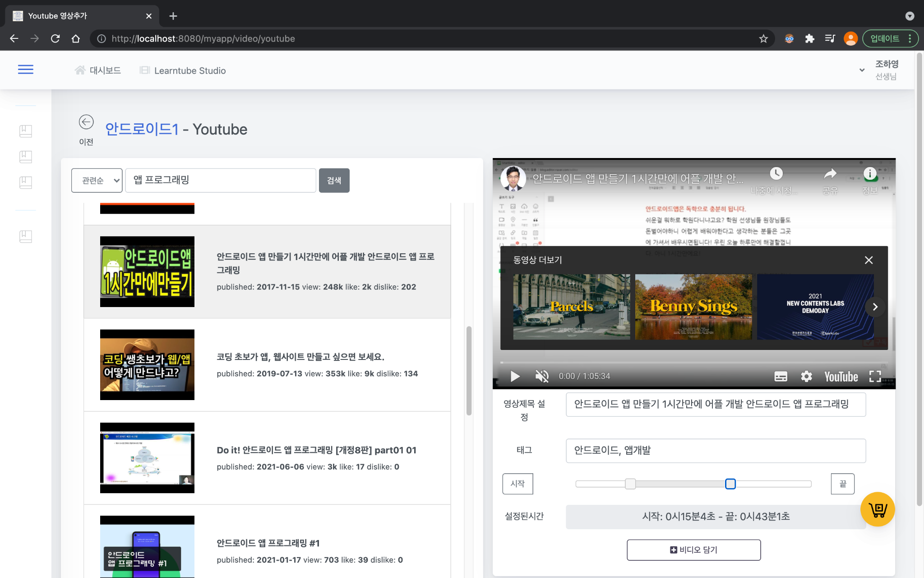Click the start time slider handle
This screenshot has height=578, width=924.
[630, 484]
